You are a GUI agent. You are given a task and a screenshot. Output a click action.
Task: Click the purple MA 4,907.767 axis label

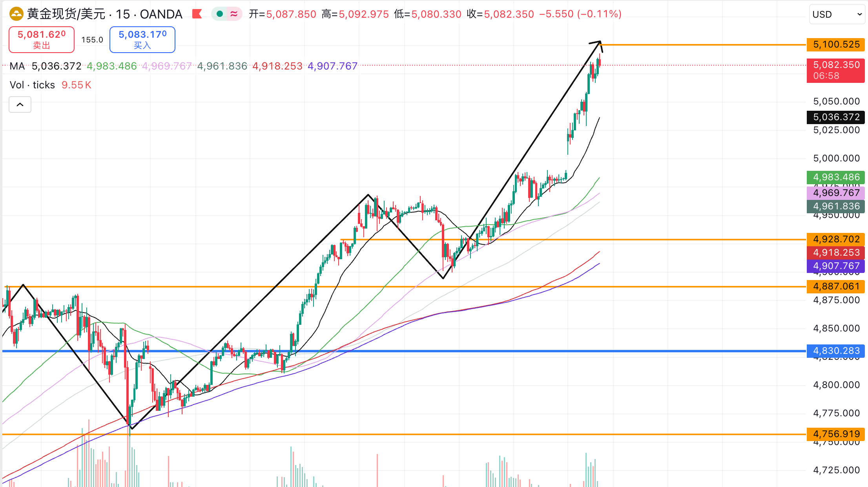(x=835, y=266)
